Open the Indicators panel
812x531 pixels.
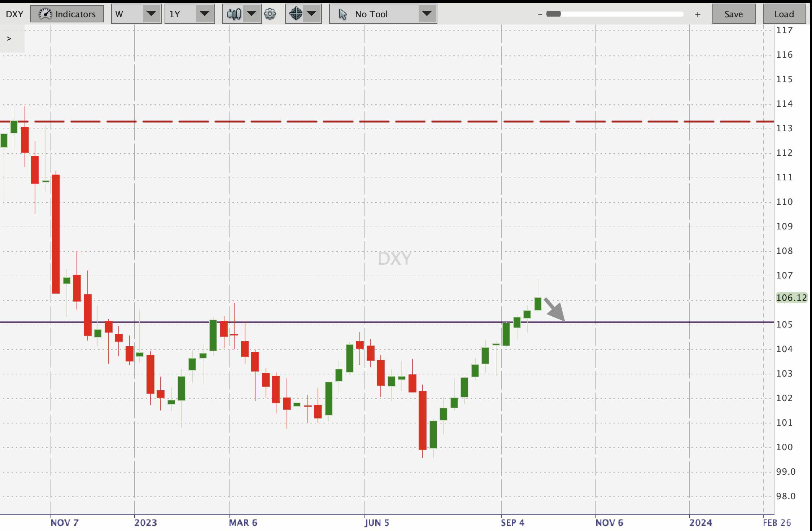67,14
